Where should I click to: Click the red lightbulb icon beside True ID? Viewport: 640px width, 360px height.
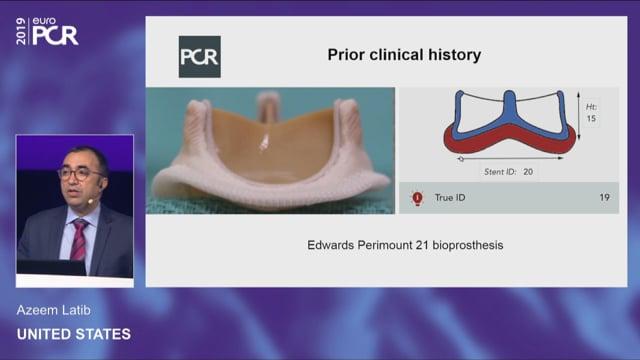tap(417, 198)
